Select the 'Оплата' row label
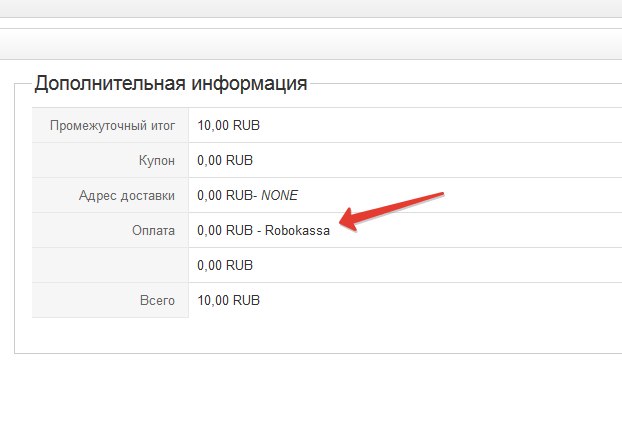 (x=153, y=230)
